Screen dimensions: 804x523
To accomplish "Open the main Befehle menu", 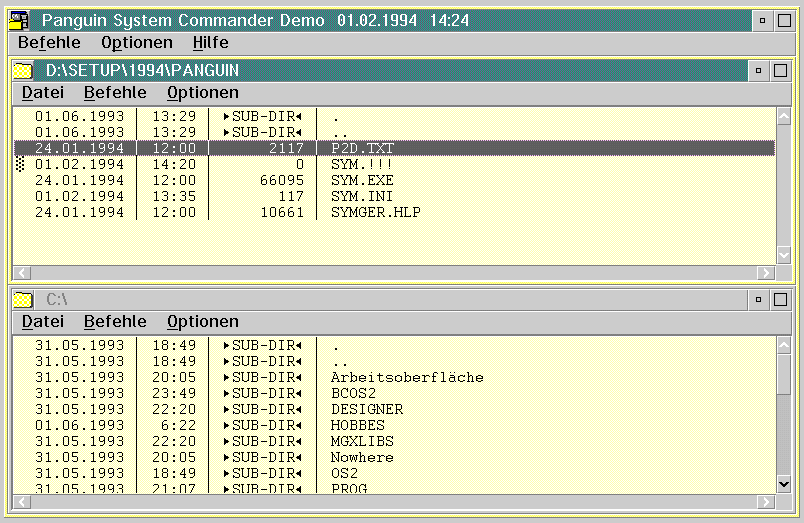I will 49,43.
